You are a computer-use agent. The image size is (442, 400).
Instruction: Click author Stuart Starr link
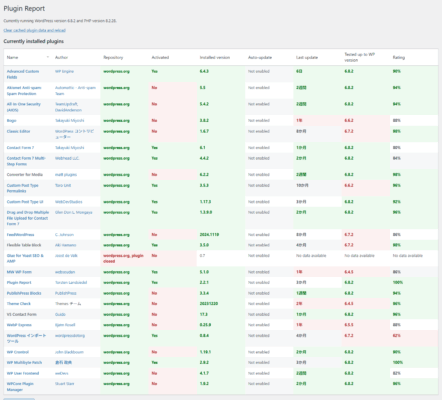pyautogui.click(x=65, y=384)
